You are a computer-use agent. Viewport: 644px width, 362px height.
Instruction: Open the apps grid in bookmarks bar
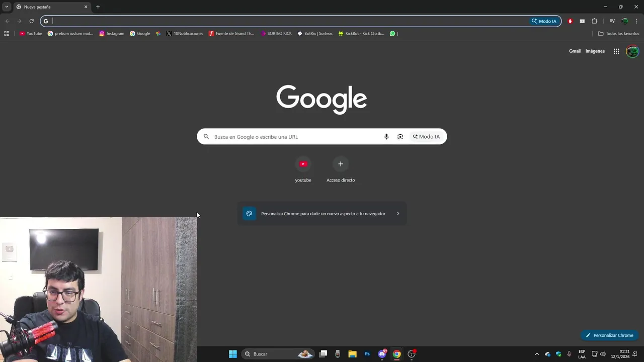pos(7,34)
